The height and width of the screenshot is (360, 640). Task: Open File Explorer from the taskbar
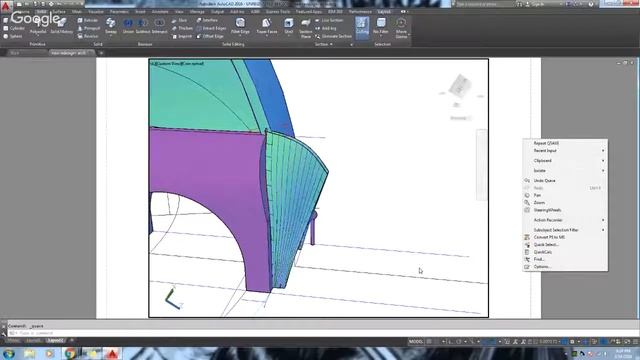tap(29, 353)
